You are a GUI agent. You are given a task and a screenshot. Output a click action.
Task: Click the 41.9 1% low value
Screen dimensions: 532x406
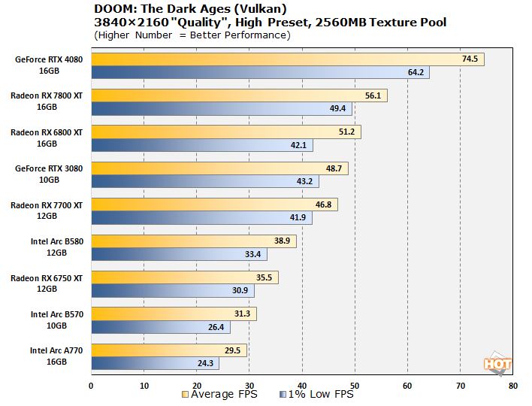tap(298, 217)
